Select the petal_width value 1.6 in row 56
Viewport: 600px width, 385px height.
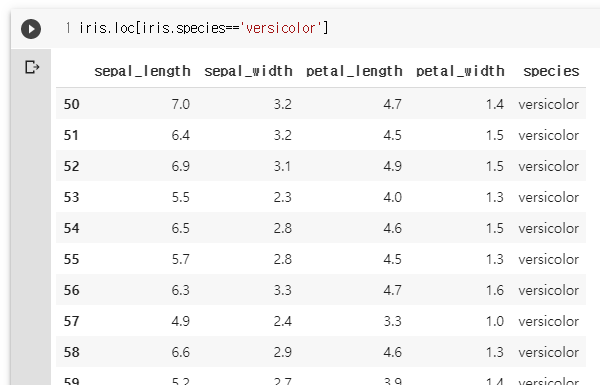pyautogui.click(x=494, y=290)
